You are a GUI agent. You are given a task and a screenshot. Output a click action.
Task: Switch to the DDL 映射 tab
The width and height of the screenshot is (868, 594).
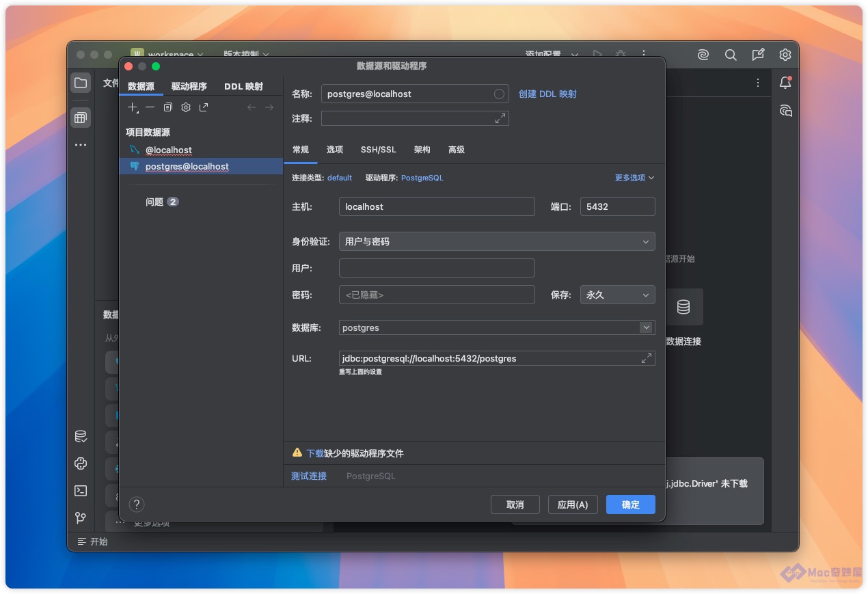point(243,86)
